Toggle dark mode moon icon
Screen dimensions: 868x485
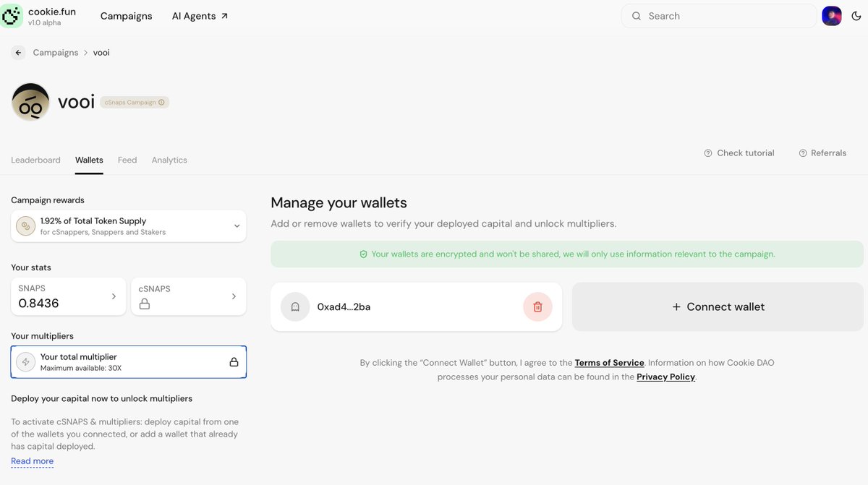[x=856, y=16]
